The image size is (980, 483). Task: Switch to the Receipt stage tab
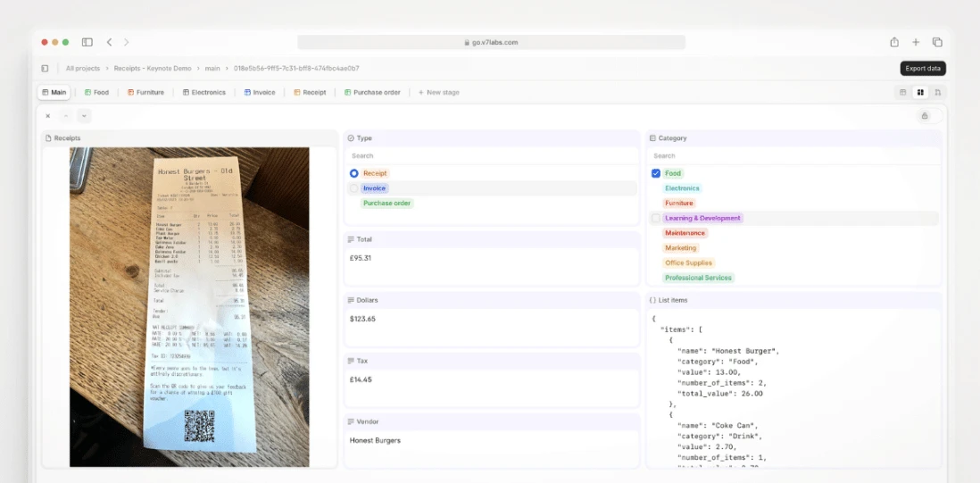[x=310, y=92]
